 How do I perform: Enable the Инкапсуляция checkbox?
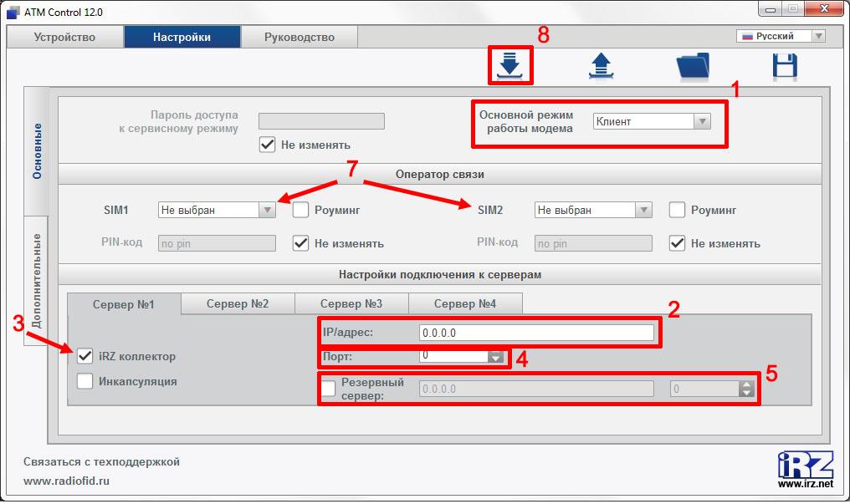click(84, 381)
